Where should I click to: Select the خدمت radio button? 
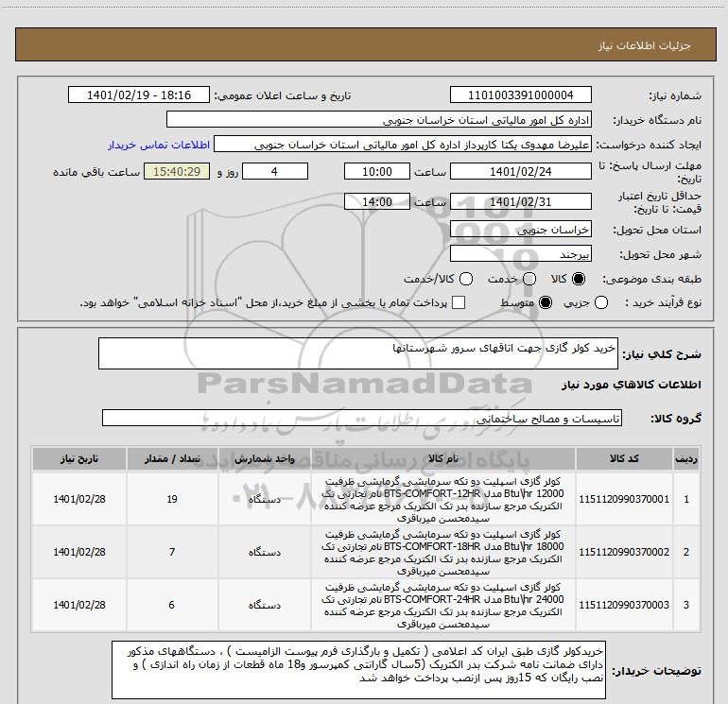tap(529, 279)
